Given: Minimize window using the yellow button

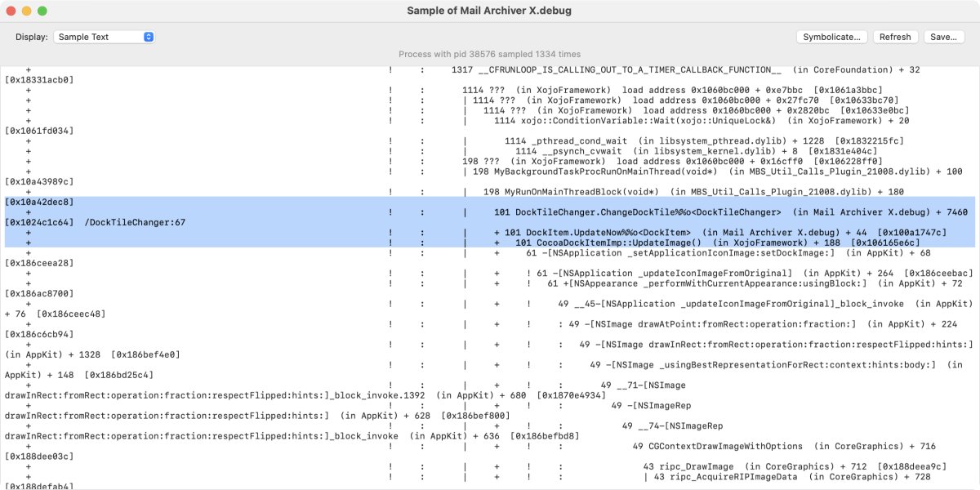Looking at the screenshot, I should tap(26, 11).
